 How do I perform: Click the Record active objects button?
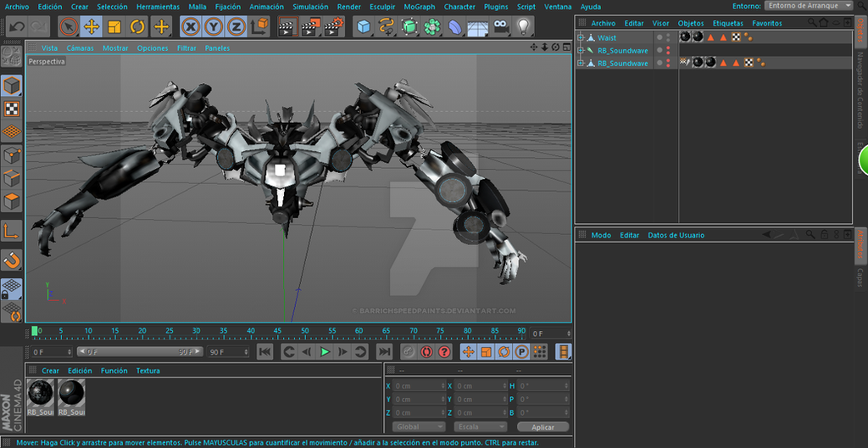point(408,351)
